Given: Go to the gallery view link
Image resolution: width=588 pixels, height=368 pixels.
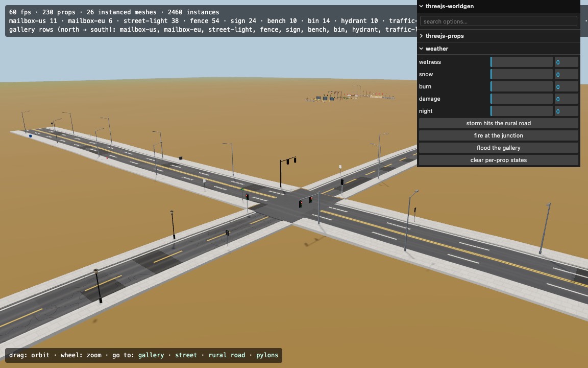Looking at the screenshot, I should pyautogui.click(x=151, y=355).
